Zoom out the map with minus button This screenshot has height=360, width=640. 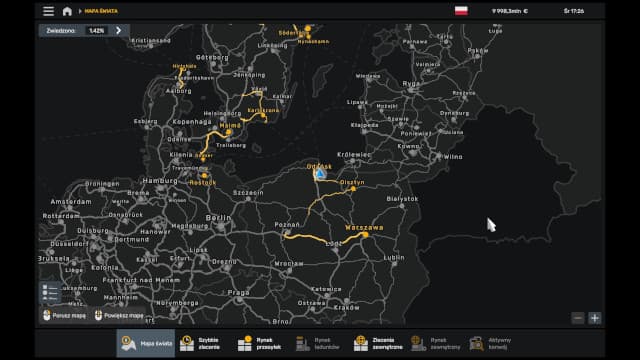[578, 318]
